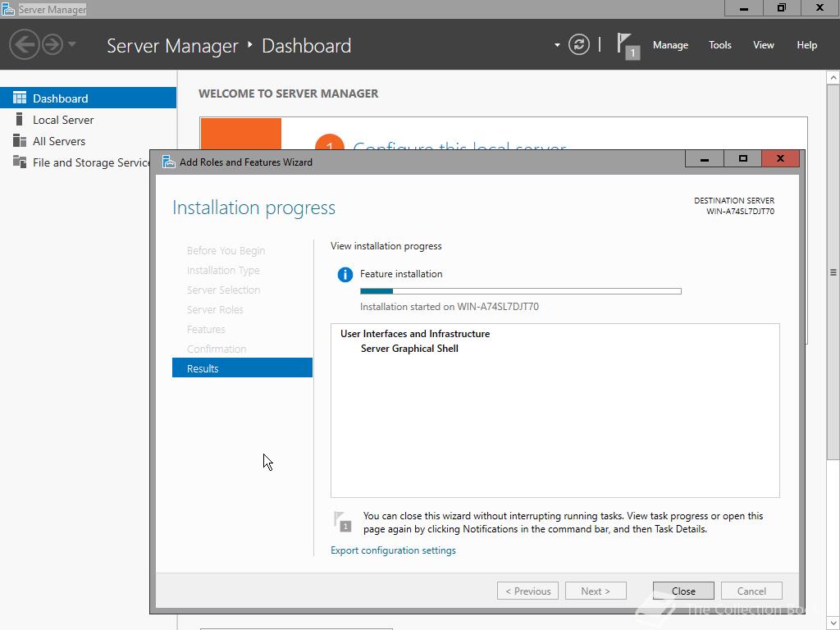Select File and Storage Services in navigation
This screenshot has width=840, height=630.
[x=75, y=162]
